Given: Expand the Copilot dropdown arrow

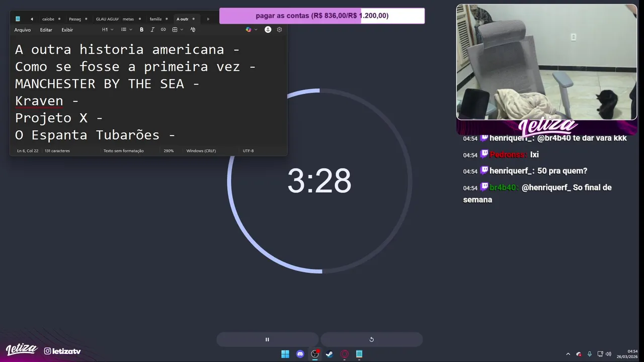Looking at the screenshot, I should click(x=256, y=30).
